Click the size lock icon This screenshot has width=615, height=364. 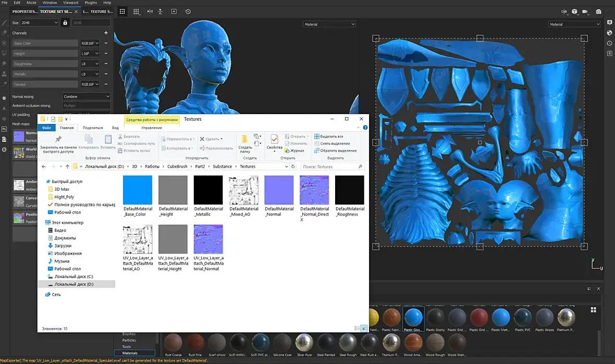click(65, 22)
